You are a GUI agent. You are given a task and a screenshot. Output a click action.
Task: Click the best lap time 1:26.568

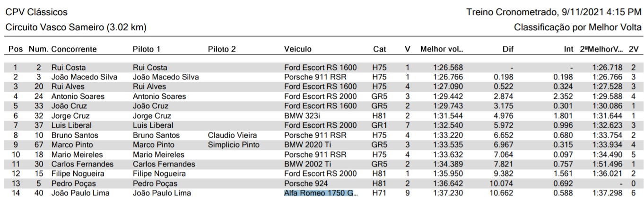tap(448, 68)
